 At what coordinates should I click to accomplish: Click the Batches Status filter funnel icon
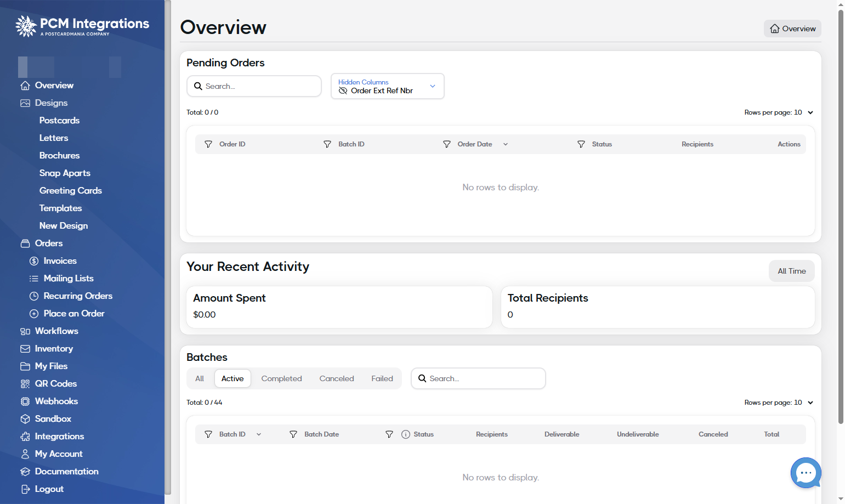(389, 434)
